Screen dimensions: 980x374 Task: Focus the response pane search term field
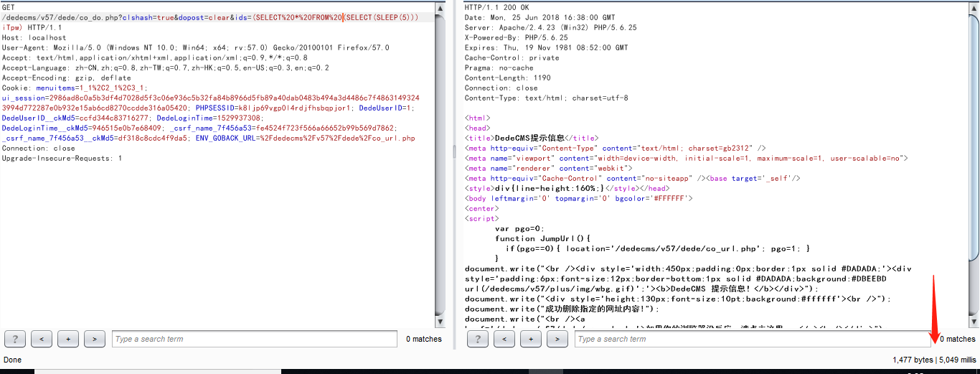click(753, 339)
